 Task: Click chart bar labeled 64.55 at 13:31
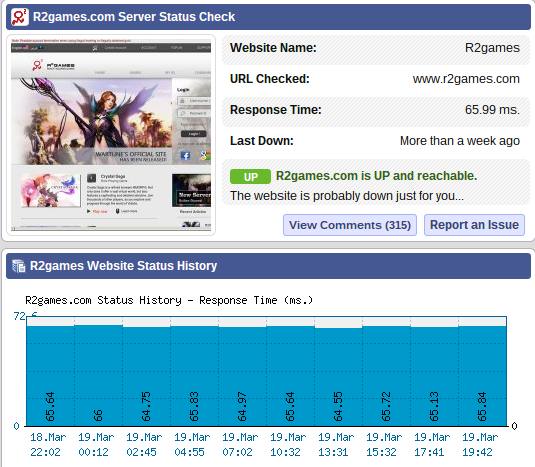[338, 377]
